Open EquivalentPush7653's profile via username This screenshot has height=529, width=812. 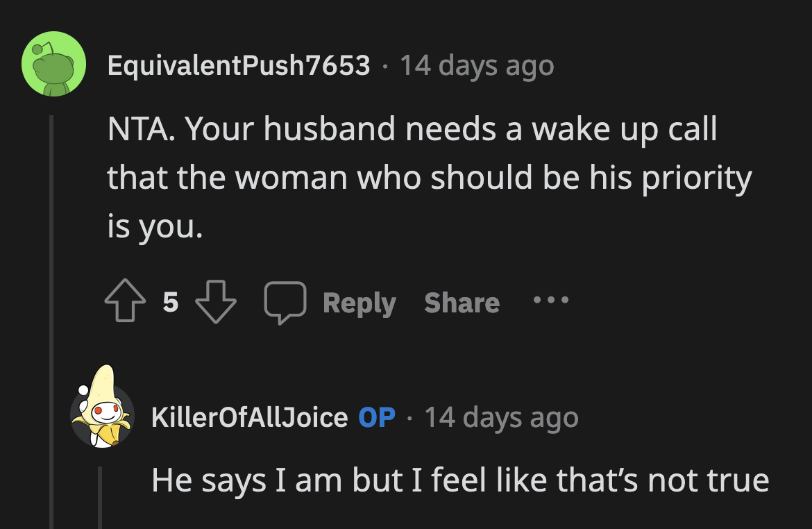point(239,65)
